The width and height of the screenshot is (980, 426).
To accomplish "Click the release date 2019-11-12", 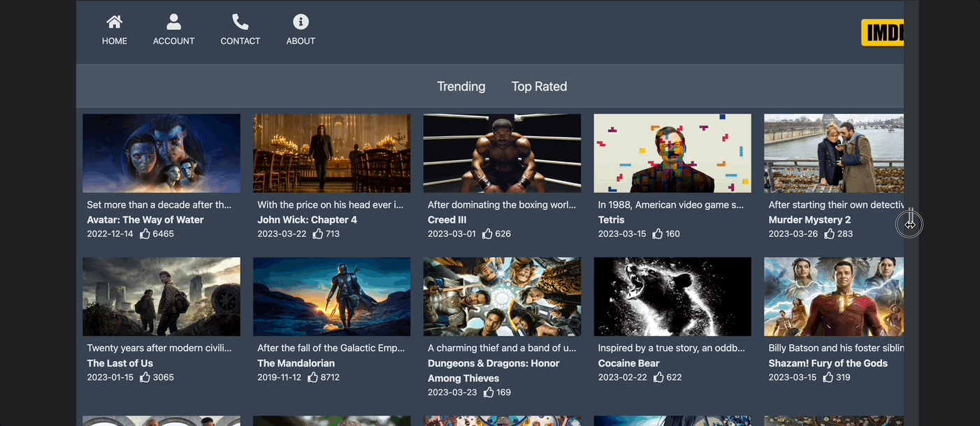I will click(279, 377).
